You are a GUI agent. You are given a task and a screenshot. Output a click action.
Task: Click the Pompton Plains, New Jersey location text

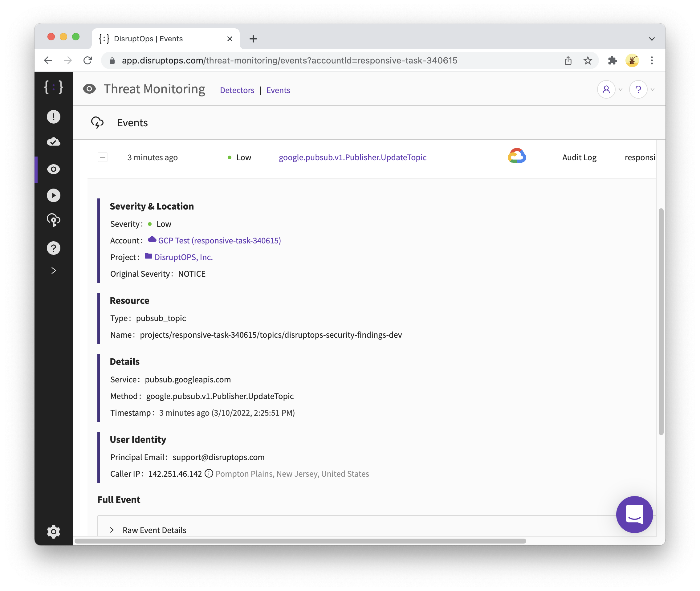[x=292, y=473]
